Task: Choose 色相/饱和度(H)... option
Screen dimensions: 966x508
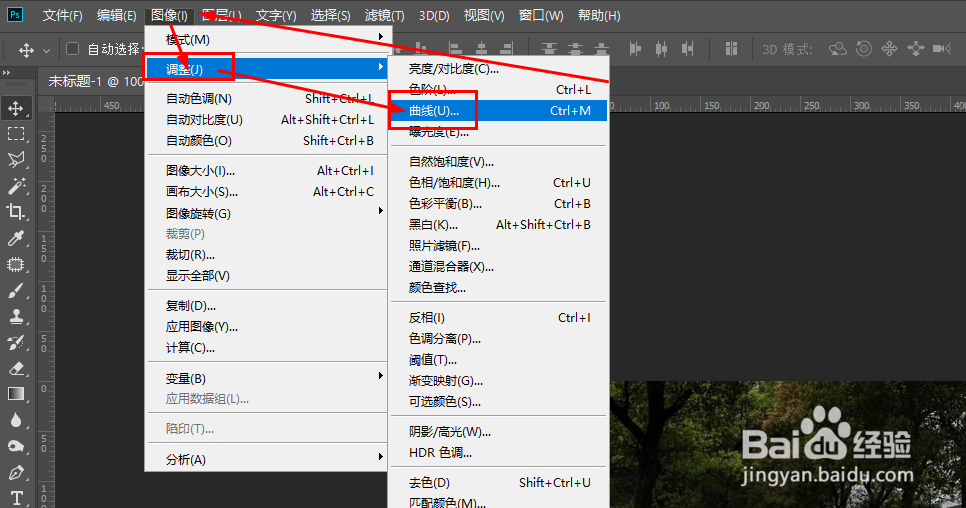Action: [500, 182]
